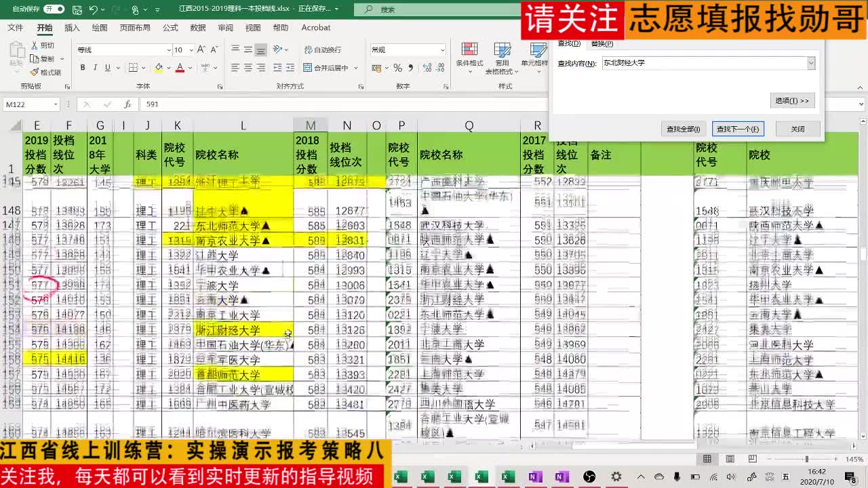868x488 pixels.
Task: Set middle vertical alignment
Action: (248, 49)
